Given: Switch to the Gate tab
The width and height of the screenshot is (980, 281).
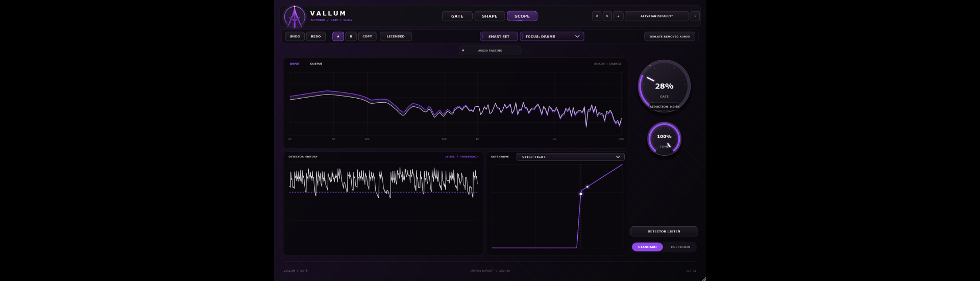Looking at the screenshot, I should pos(457,16).
